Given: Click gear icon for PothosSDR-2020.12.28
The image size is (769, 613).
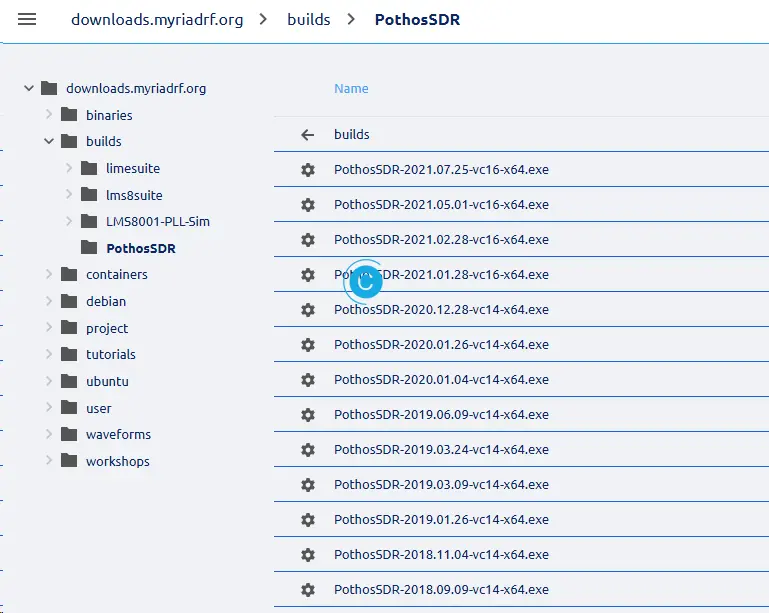Looking at the screenshot, I should 308,309.
